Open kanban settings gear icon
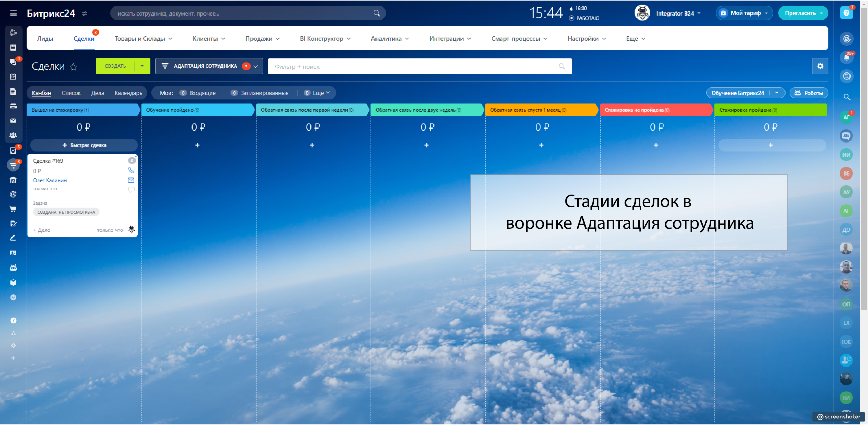Viewport: 868px width, 425px height. (820, 66)
